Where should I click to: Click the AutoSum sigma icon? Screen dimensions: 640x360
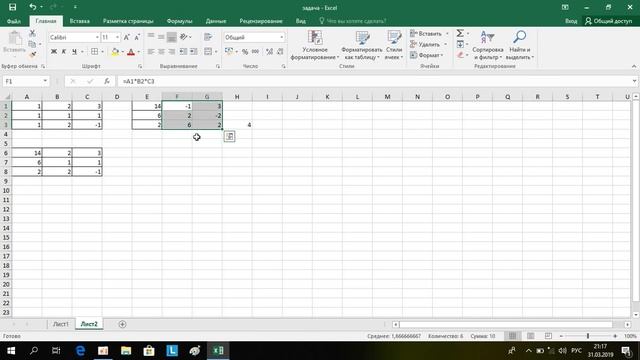[460, 33]
